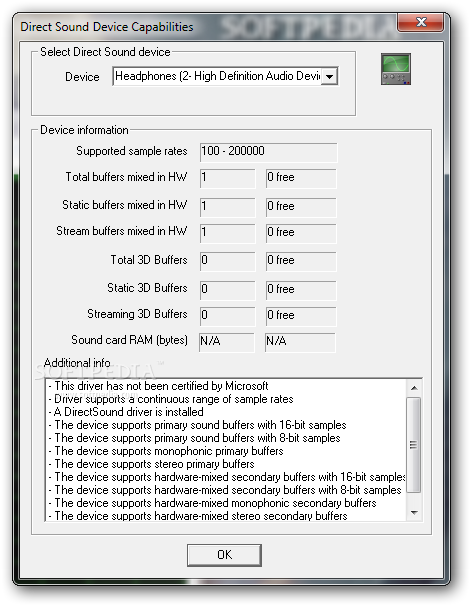Click the 'Device information' group label
Viewport: 471px width, 606px height.
pyautogui.click(x=84, y=130)
